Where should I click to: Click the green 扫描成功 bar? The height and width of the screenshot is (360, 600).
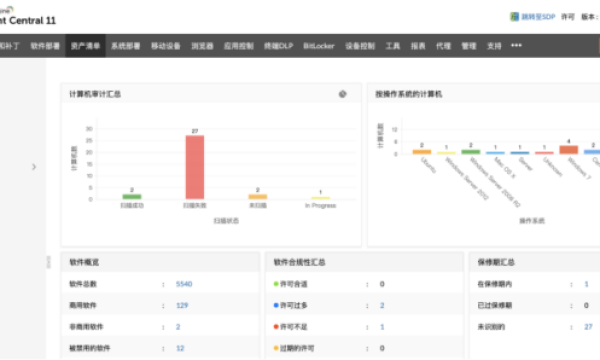pyautogui.click(x=132, y=197)
